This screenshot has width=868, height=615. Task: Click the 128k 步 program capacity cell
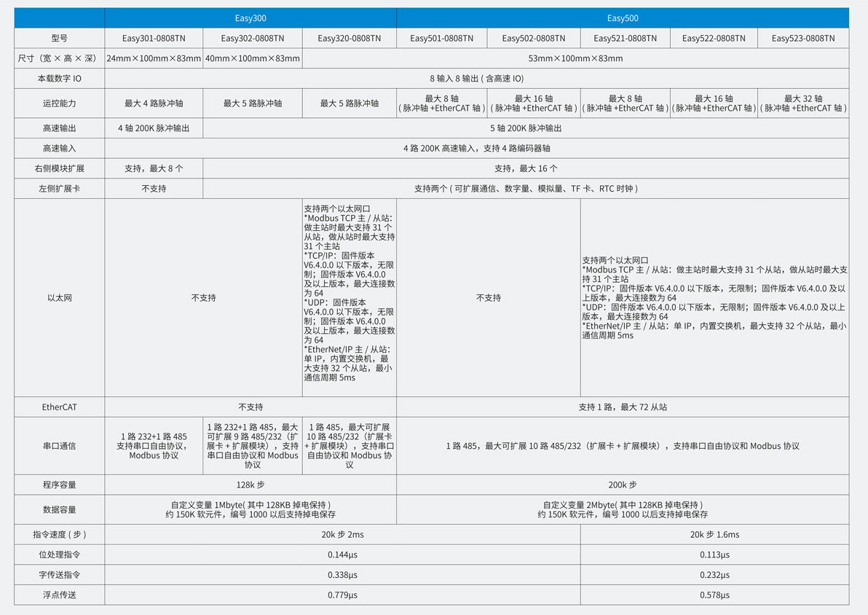[x=250, y=485]
